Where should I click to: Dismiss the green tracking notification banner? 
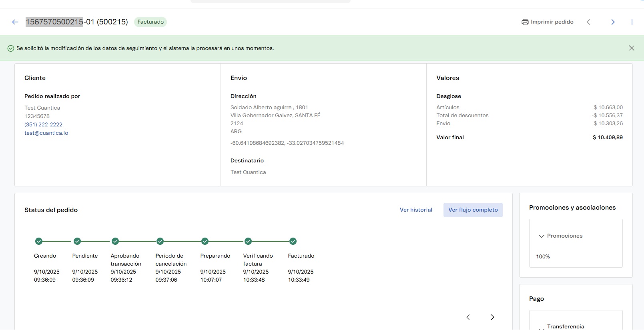tap(632, 48)
